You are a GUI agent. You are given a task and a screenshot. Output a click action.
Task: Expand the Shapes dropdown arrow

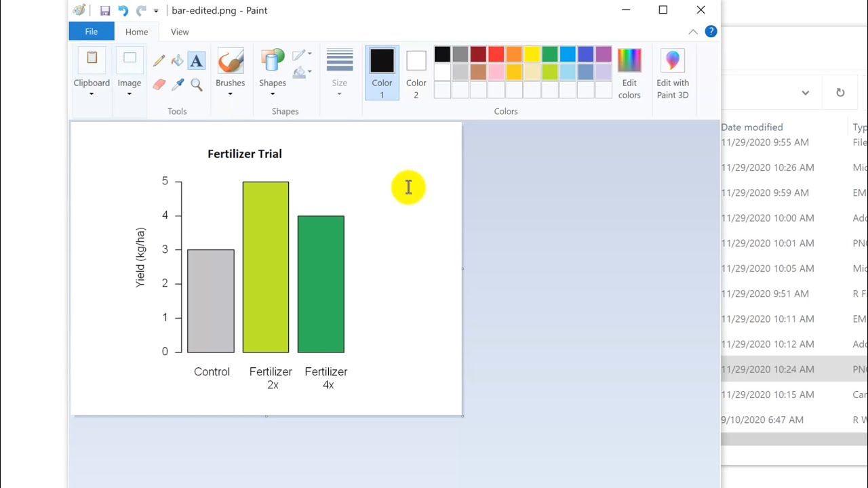(x=273, y=94)
